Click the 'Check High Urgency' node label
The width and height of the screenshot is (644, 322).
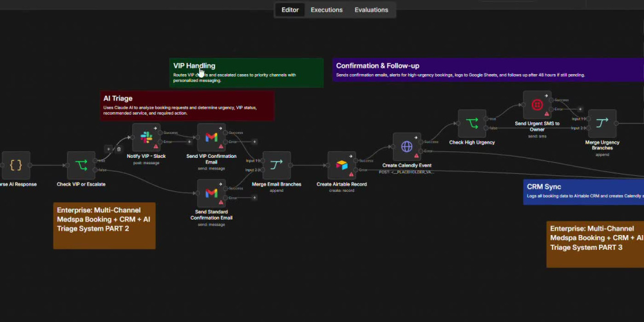point(472,142)
